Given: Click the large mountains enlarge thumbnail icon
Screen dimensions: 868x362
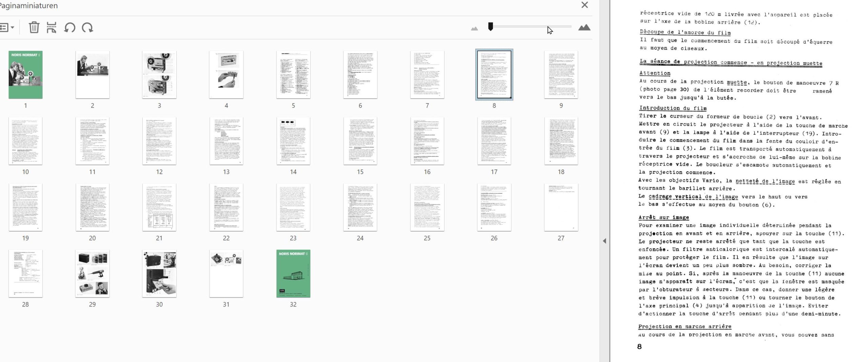Looking at the screenshot, I should click(x=584, y=27).
